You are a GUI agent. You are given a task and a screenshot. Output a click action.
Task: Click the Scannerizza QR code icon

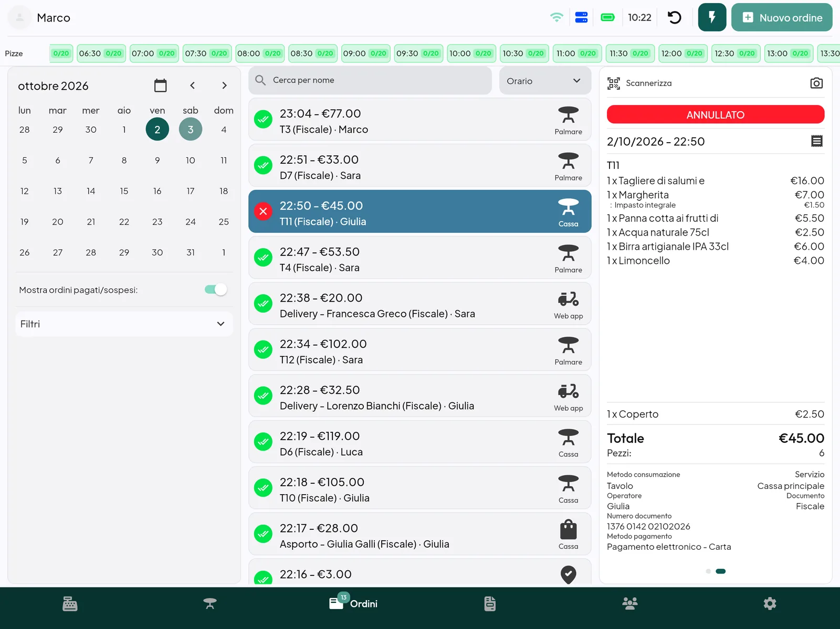614,83
